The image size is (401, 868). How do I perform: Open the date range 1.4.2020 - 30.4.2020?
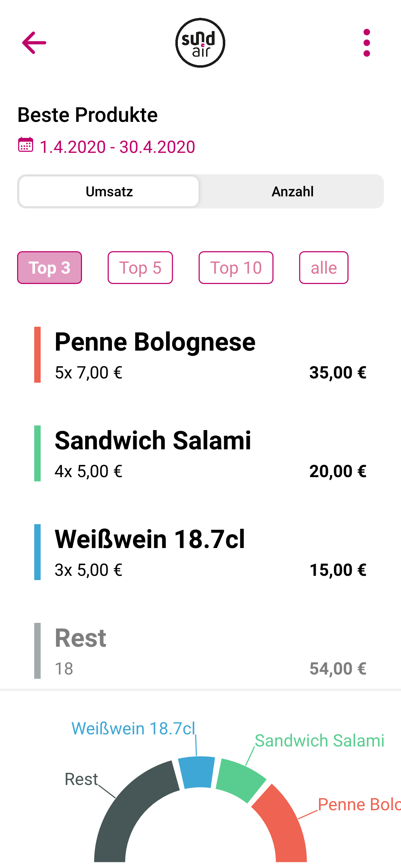(117, 147)
